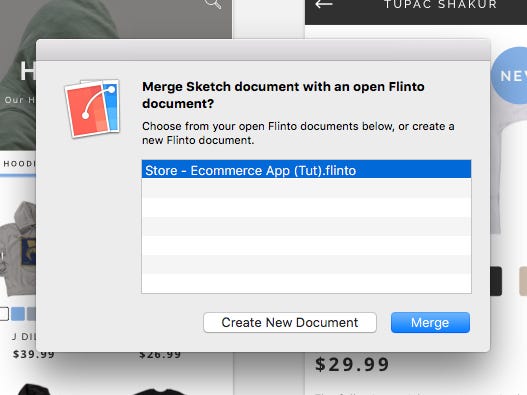Screen dimensions: 527x395
Task: Click the TUPAC SHAKUR header title
Action: 441,4
